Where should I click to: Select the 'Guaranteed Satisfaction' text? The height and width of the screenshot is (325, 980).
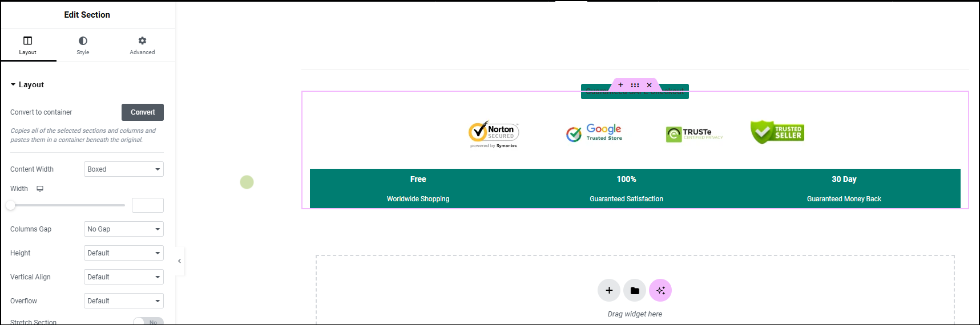626,199
